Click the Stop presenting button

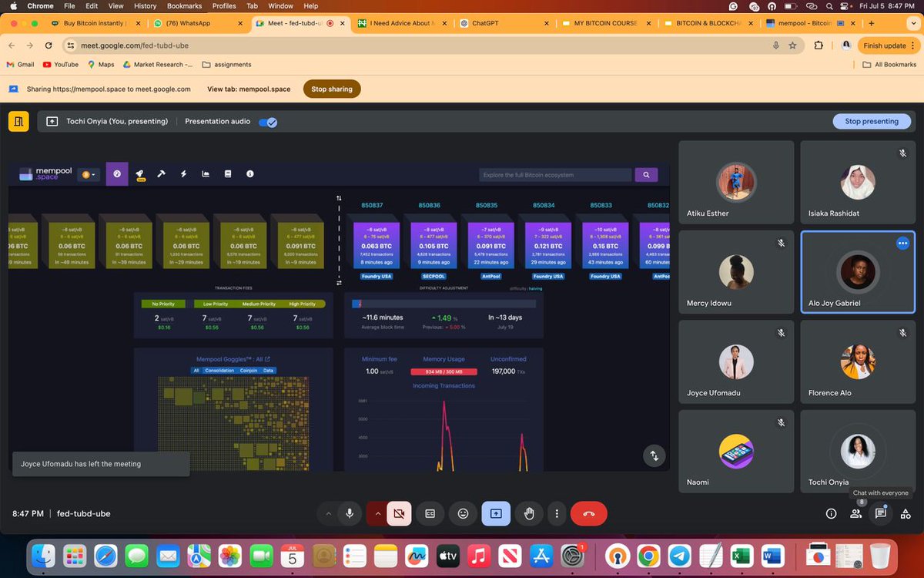(872, 121)
